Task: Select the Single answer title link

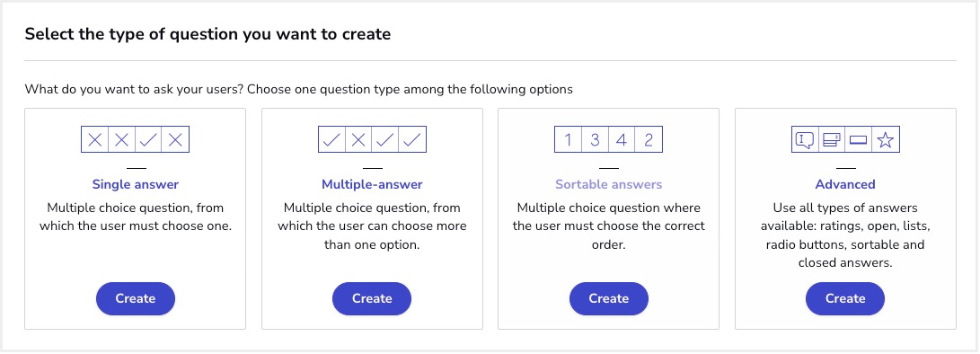Action: point(135,184)
